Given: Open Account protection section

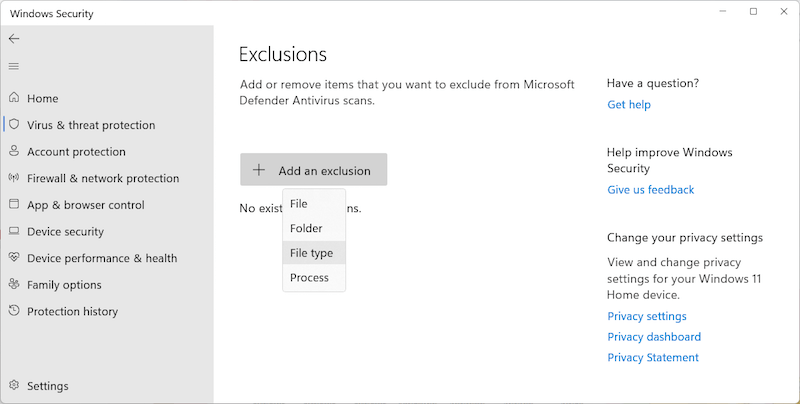Looking at the screenshot, I should [x=76, y=152].
